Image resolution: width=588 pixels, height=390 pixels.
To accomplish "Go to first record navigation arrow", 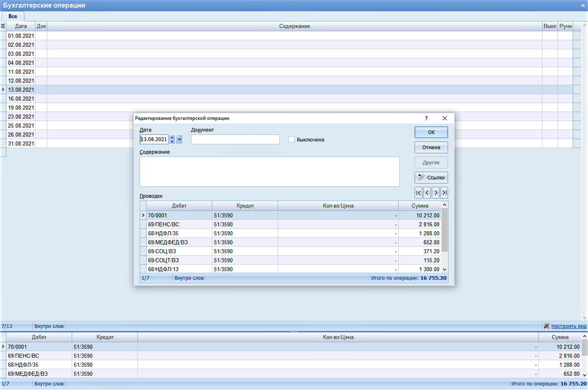I will coord(418,192).
